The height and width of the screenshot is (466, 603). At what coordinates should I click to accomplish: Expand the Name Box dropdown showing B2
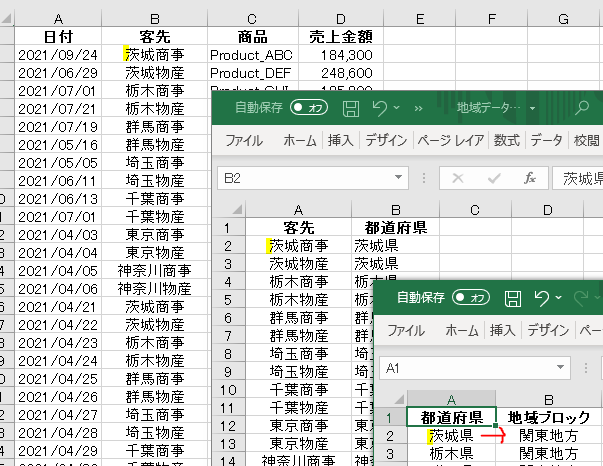point(400,178)
